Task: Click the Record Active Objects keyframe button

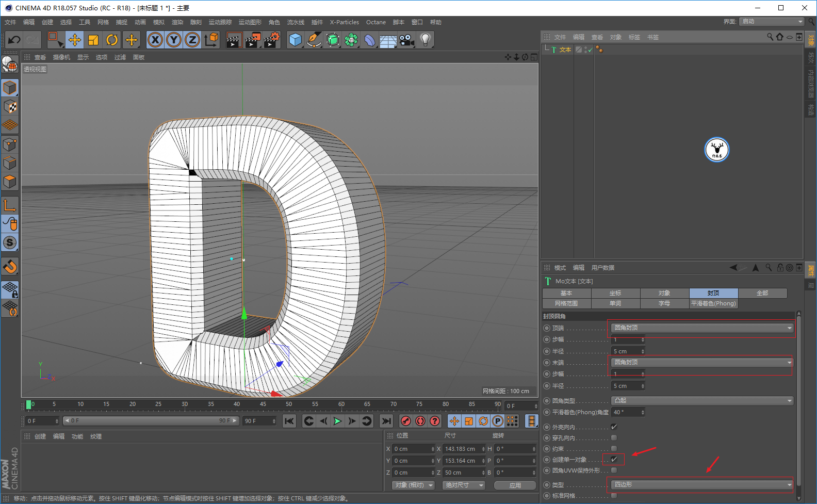Action: (x=406, y=421)
